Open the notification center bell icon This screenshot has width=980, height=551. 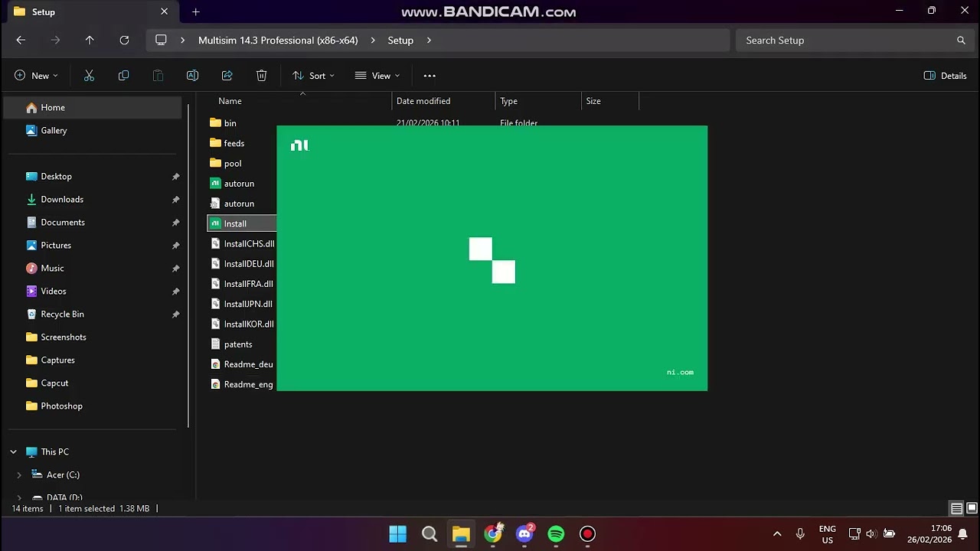coord(963,533)
